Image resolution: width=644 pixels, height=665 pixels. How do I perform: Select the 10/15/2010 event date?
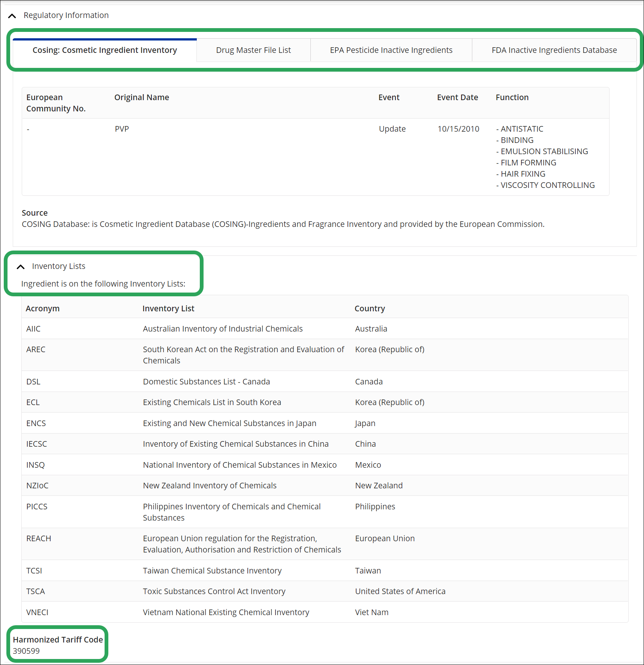click(x=458, y=129)
